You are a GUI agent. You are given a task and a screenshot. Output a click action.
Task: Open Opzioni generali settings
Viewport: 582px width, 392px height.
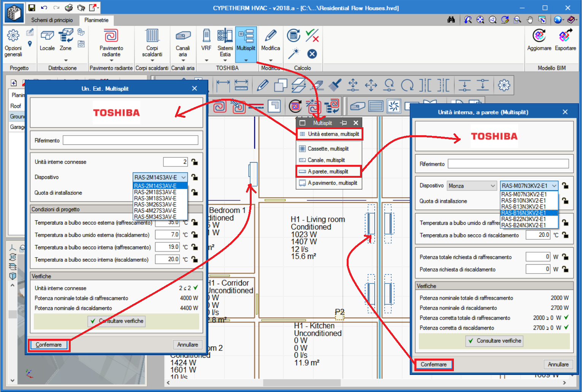(13, 43)
